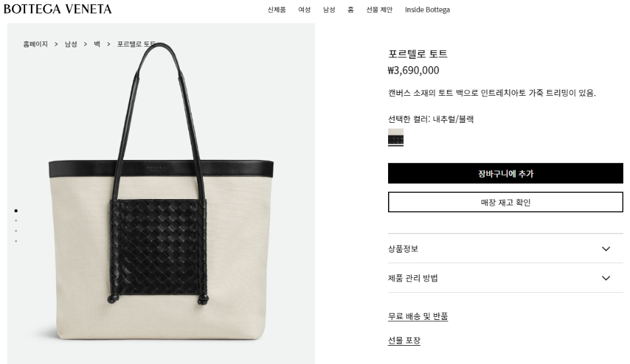Viewport: 630px width, 364px height.
Task: Select the third image pagination dot
Action: (16, 231)
